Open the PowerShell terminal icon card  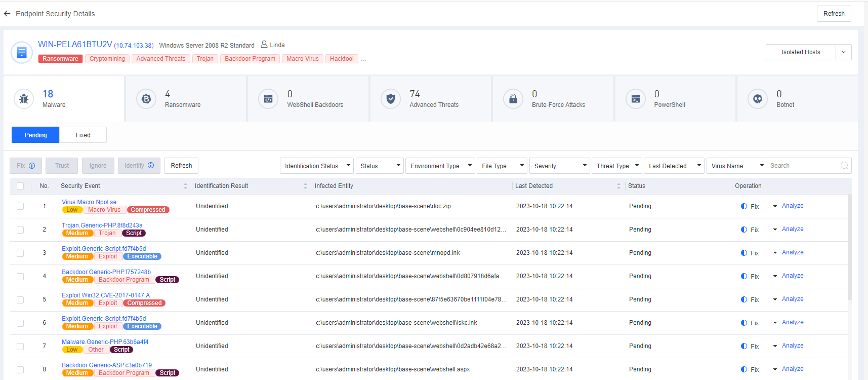tap(636, 99)
